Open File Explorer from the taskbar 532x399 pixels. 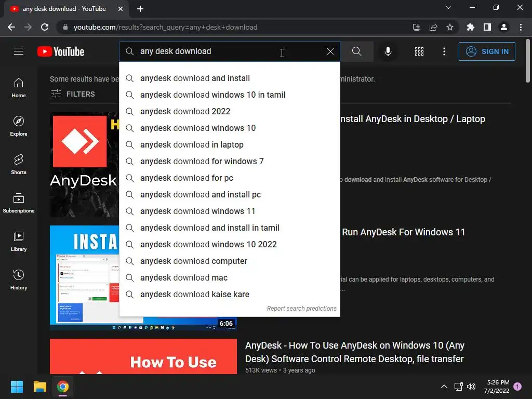pos(39,387)
